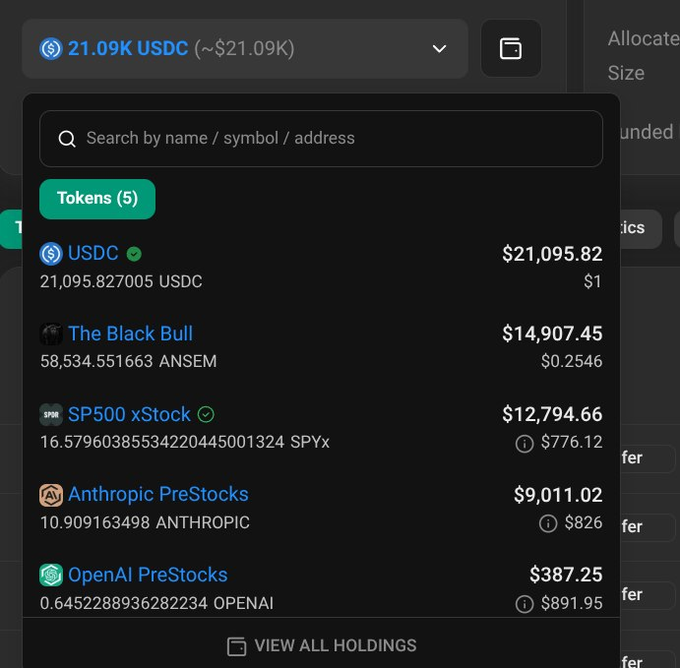Select the $21,095.82 USDC value

[x=552, y=254]
